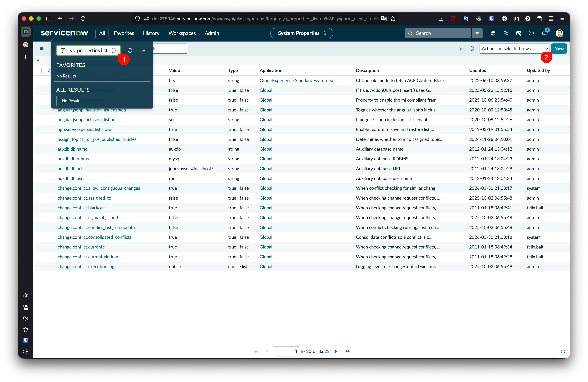Open the Admin menu

click(x=212, y=33)
